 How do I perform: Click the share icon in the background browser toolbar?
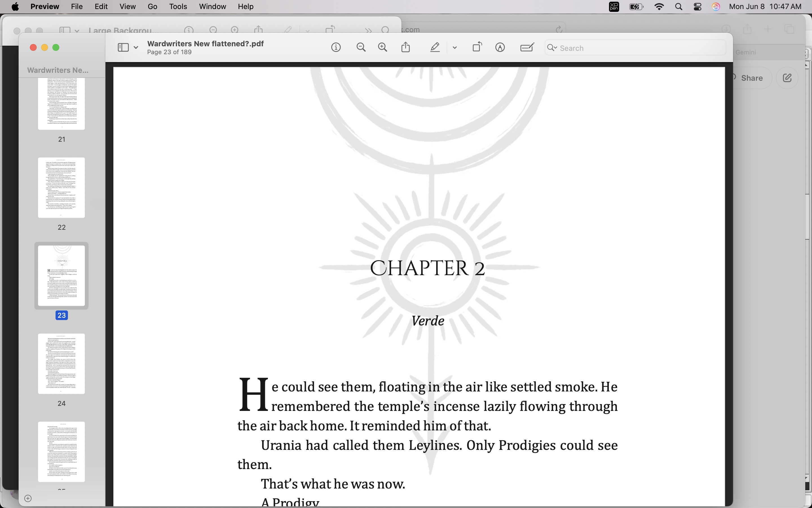pyautogui.click(x=747, y=29)
